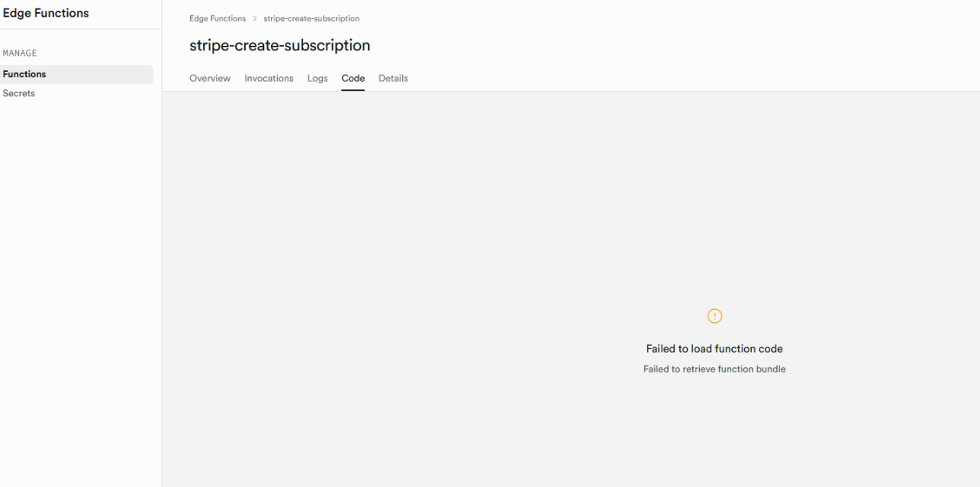
Task: Click the Failed to load function code message
Action: tap(714, 349)
